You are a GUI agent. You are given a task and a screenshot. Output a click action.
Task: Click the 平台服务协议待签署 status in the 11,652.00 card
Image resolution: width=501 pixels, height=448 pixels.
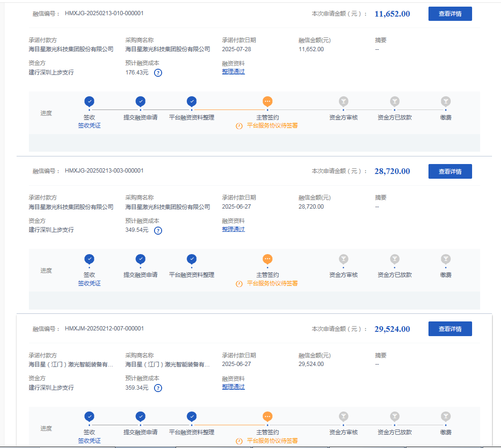click(272, 126)
